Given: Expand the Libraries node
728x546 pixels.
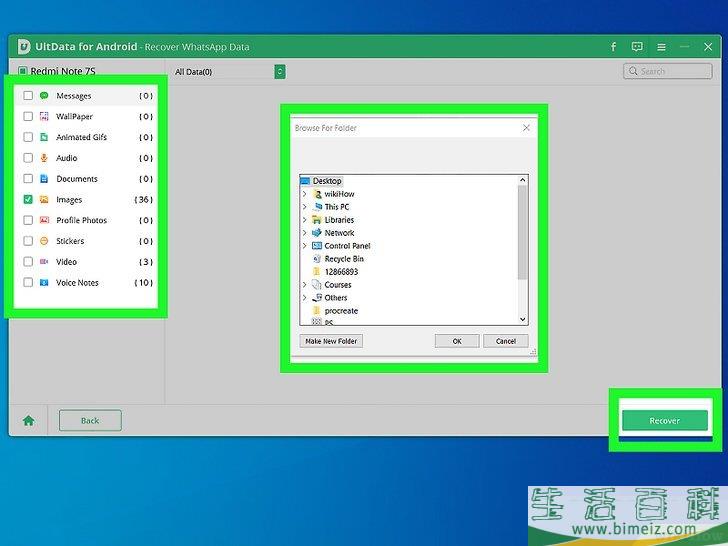Looking at the screenshot, I should pos(305,220).
